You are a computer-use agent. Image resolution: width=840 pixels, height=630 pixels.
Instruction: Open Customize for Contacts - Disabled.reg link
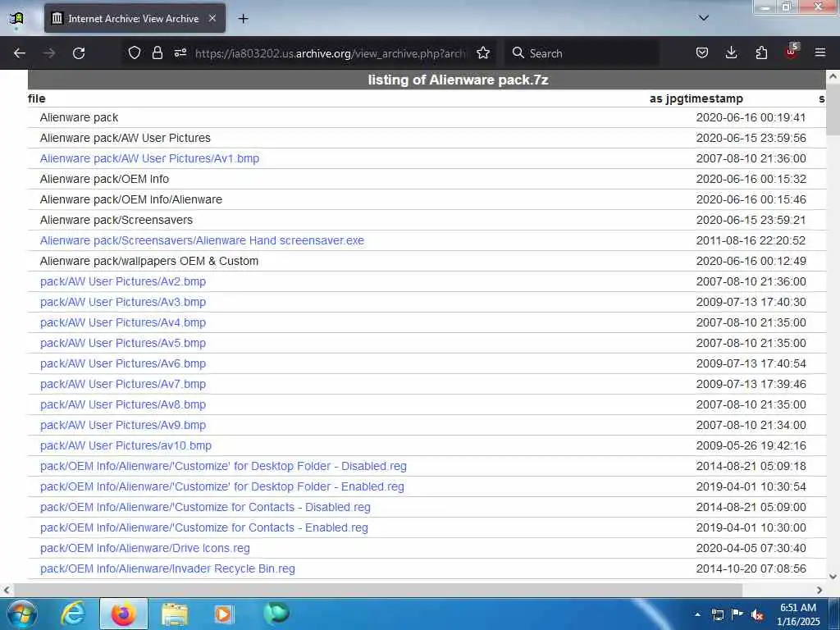click(x=205, y=507)
